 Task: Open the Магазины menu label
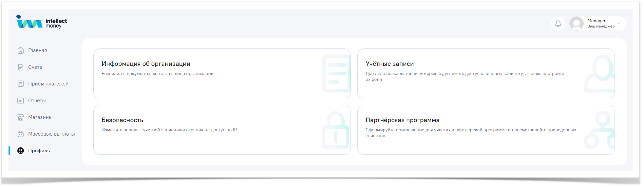click(x=40, y=117)
